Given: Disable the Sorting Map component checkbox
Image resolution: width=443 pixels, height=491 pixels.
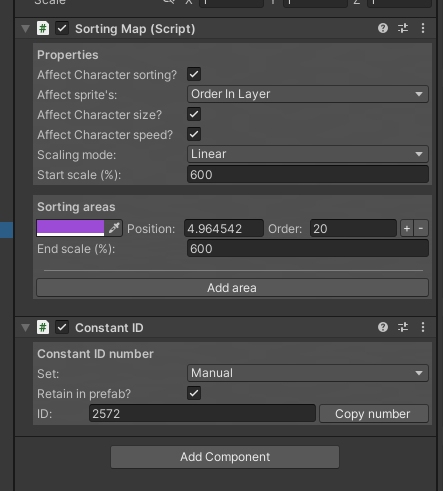Looking at the screenshot, I should pyautogui.click(x=62, y=28).
